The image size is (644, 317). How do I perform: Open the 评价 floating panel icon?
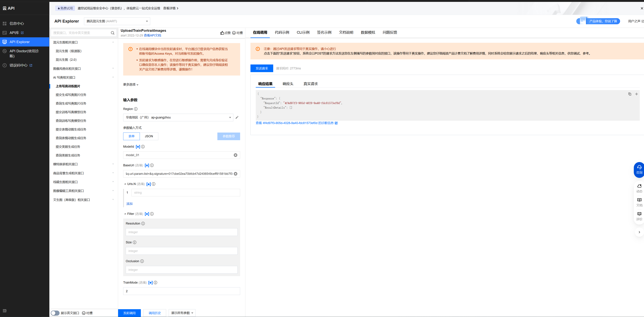(639, 216)
